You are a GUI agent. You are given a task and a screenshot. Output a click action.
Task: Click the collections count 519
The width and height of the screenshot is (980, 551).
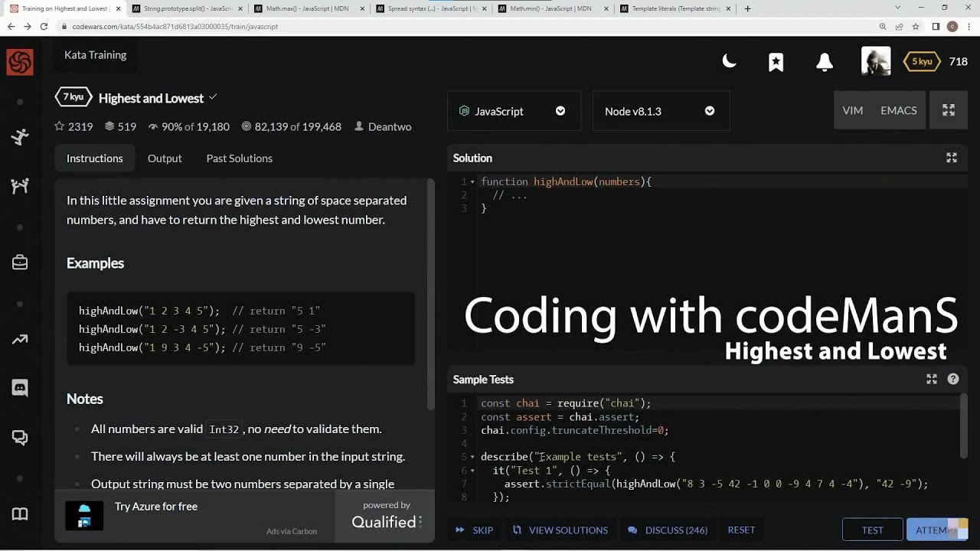(120, 126)
